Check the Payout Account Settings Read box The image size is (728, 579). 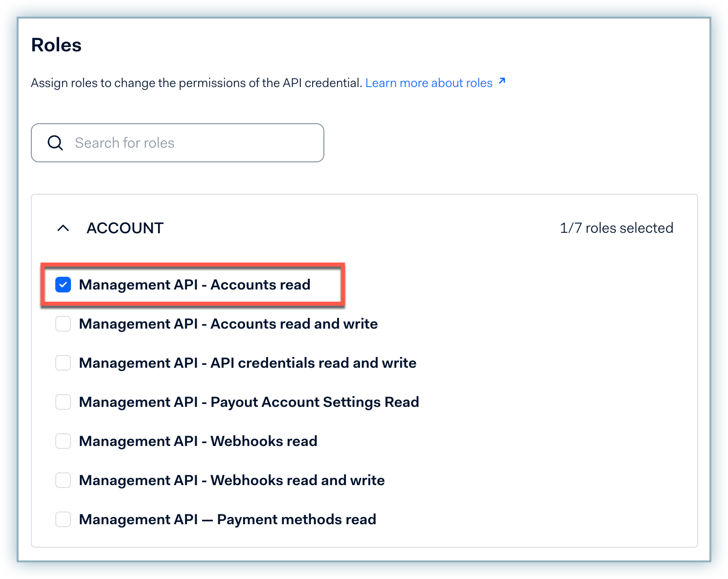63,402
